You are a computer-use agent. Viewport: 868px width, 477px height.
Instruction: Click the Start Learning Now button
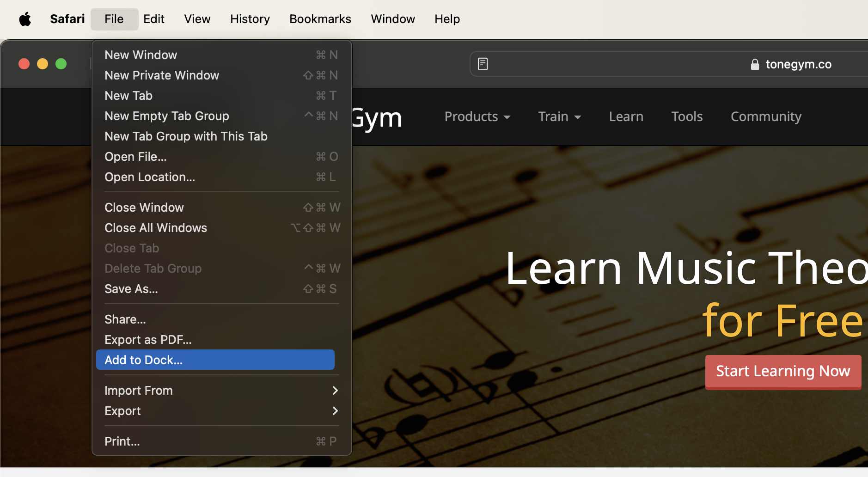click(782, 371)
